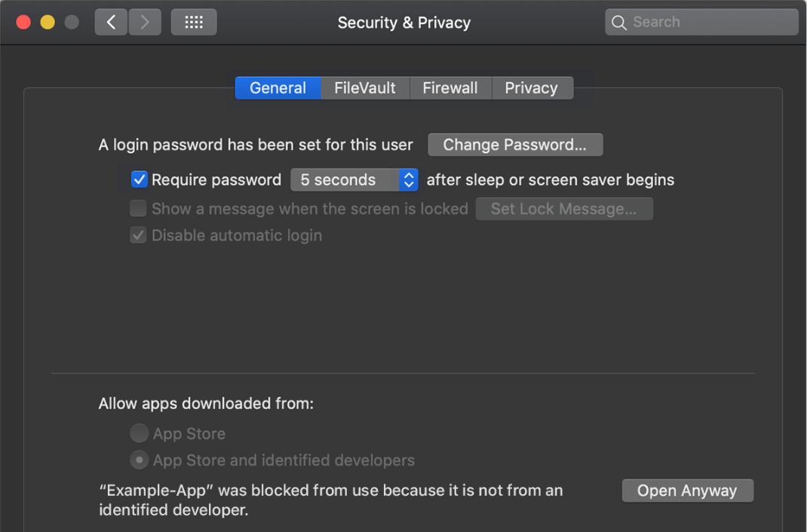Open the Show All preferences grid
The image size is (807, 532).
[x=193, y=22]
